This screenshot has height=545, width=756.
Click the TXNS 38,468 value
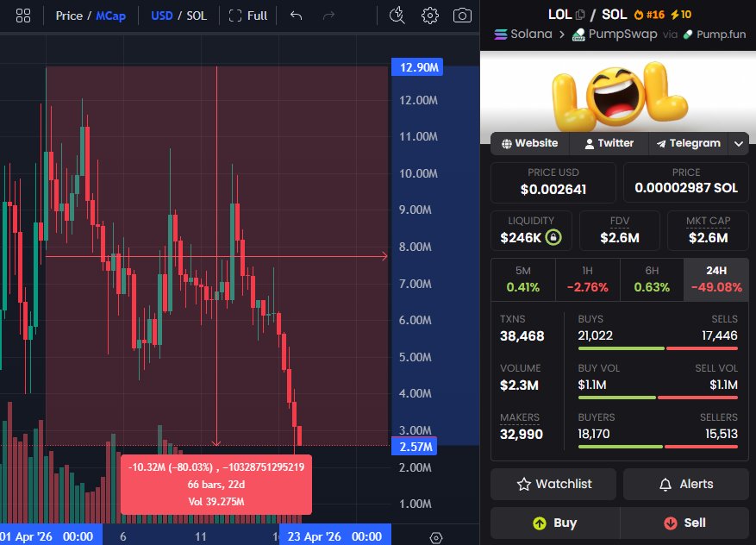[x=522, y=336]
